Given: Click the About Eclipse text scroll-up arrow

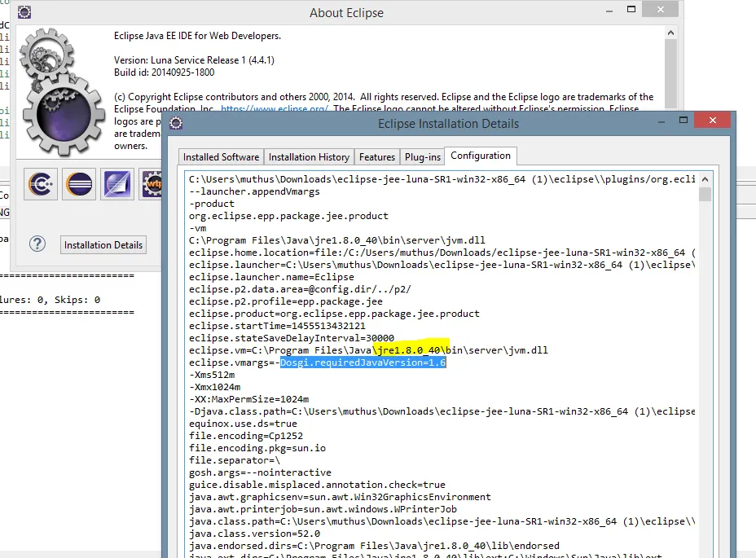Looking at the screenshot, I should (670, 33).
